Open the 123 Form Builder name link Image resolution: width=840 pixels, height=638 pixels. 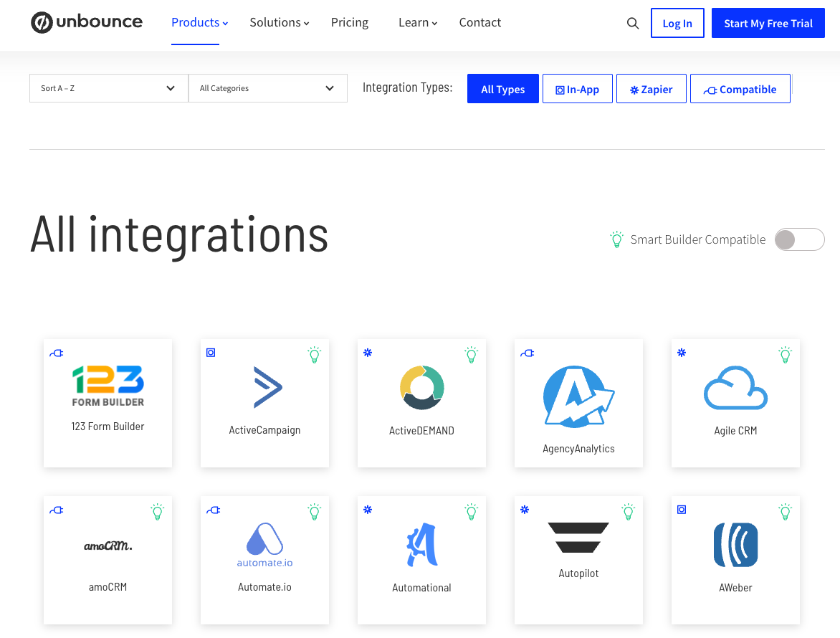click(x=108, y=427)
